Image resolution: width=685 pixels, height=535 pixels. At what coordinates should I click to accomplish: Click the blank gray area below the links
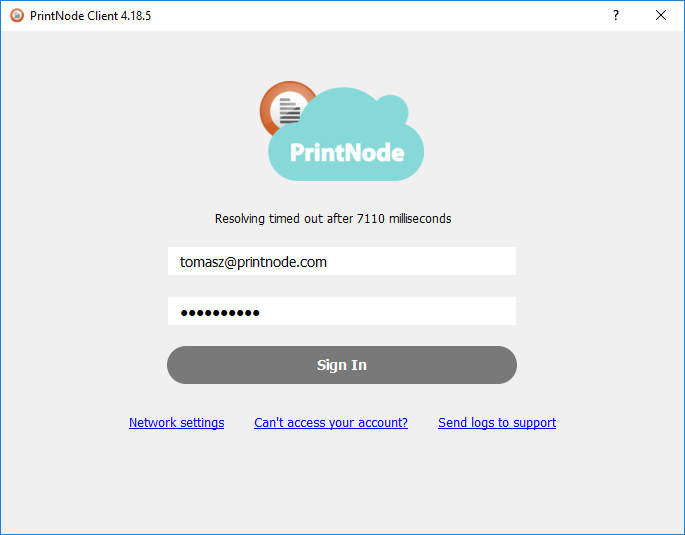342,480
